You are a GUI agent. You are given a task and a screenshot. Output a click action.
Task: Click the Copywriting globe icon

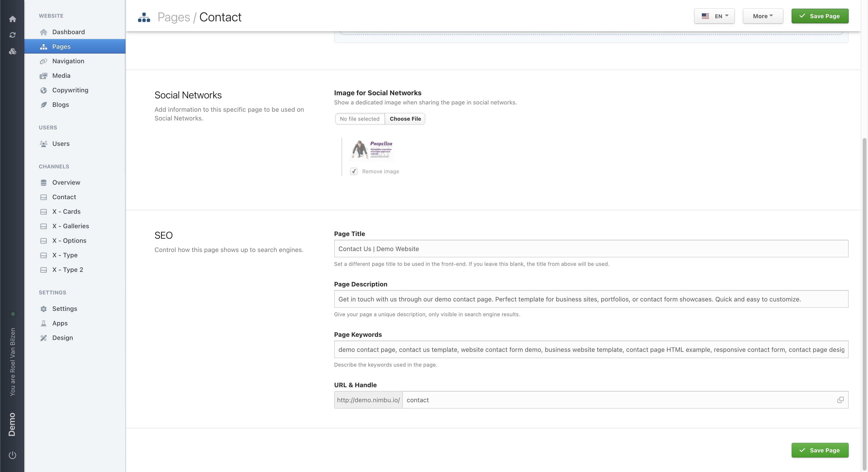(44, 90)
